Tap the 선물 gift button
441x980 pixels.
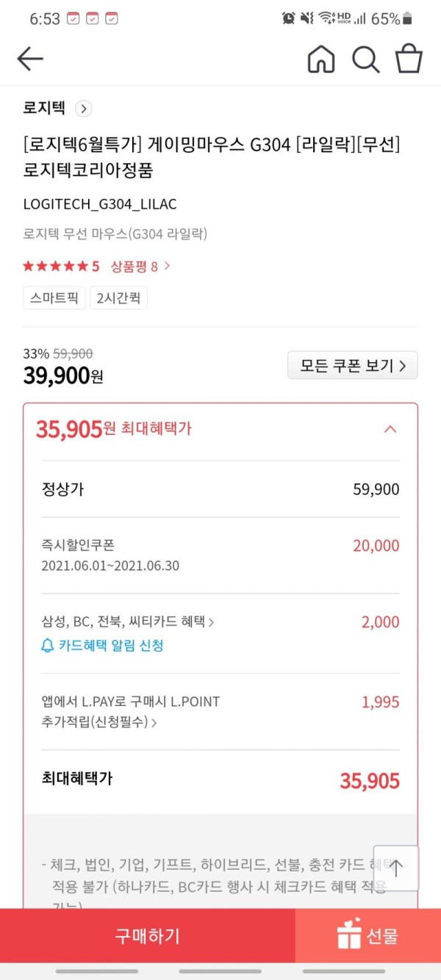coord(367,936)
